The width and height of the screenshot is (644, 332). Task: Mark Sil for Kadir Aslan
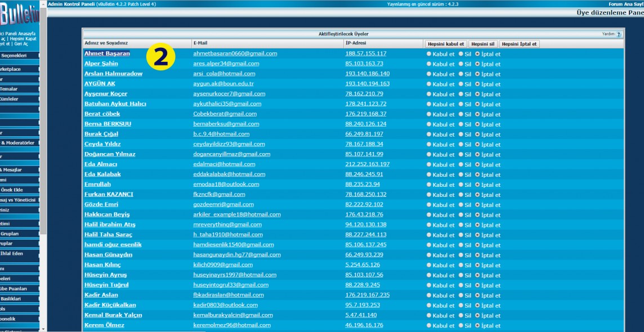(461, 295)
